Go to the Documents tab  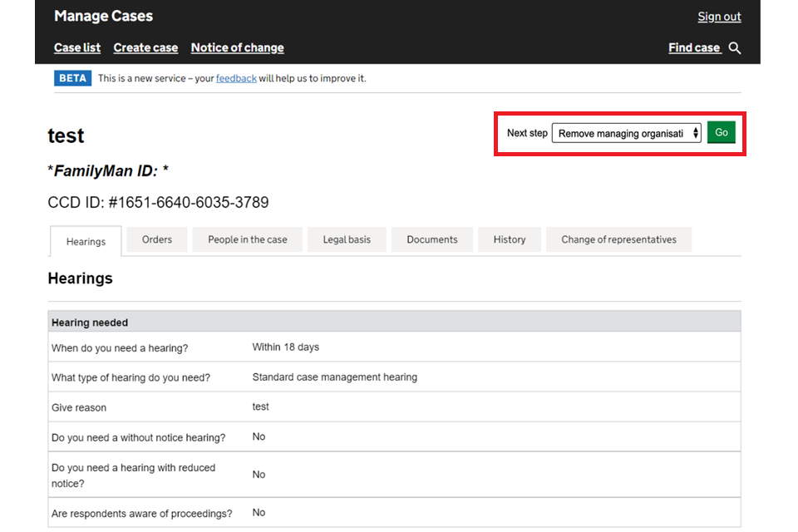431,239
